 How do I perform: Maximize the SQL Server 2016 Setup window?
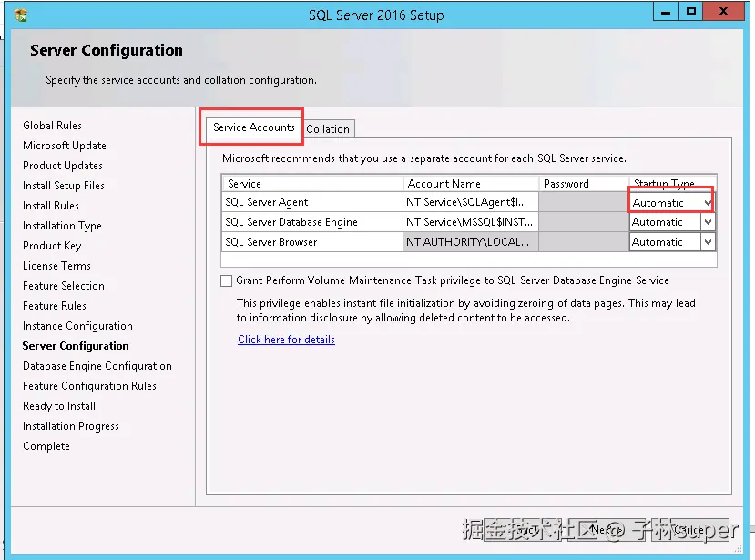coord(691,12)
